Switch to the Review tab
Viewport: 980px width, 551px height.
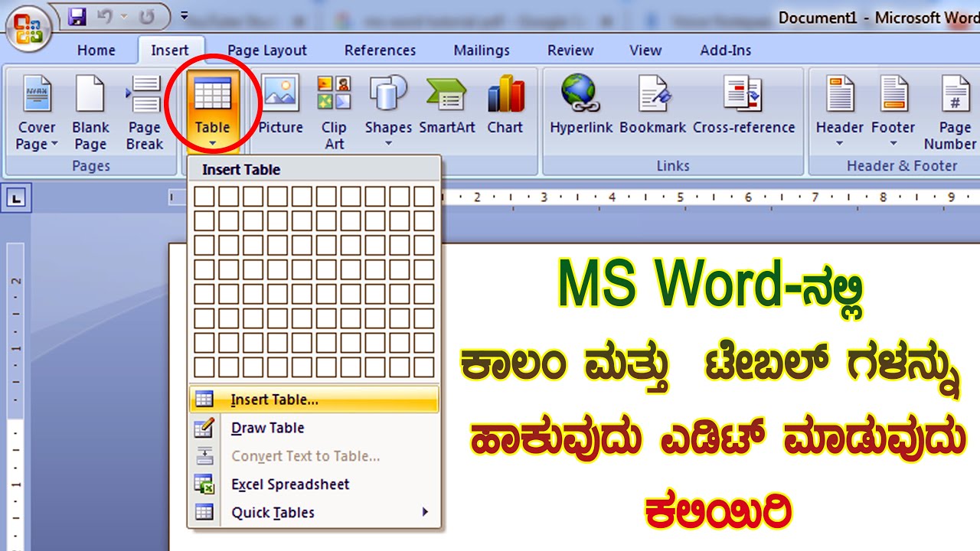click(x=570, y=51)
